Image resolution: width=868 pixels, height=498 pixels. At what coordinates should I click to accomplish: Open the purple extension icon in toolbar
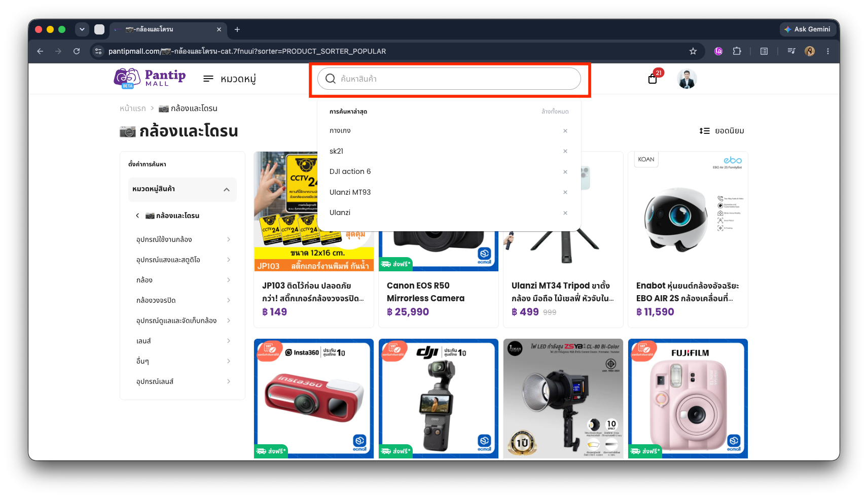(718, 51)
